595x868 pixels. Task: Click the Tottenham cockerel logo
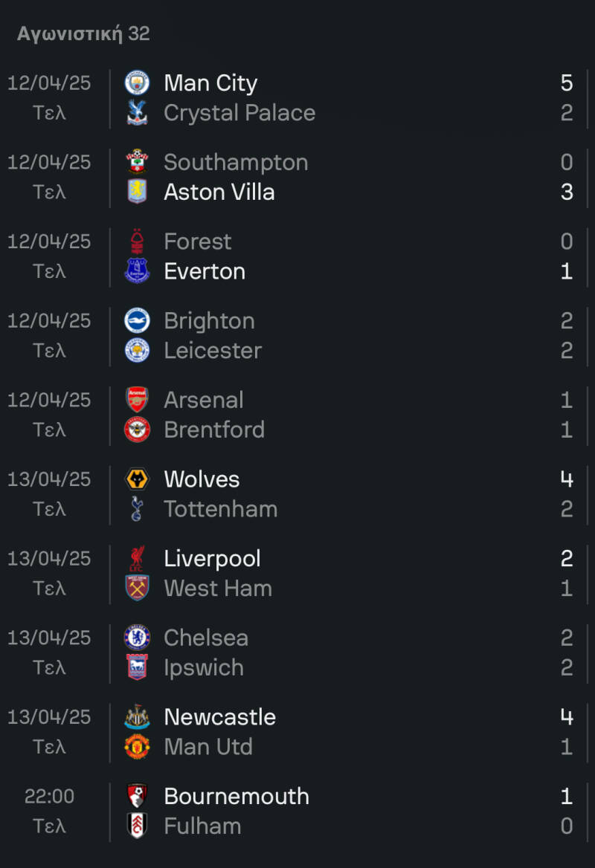(137, 509)
